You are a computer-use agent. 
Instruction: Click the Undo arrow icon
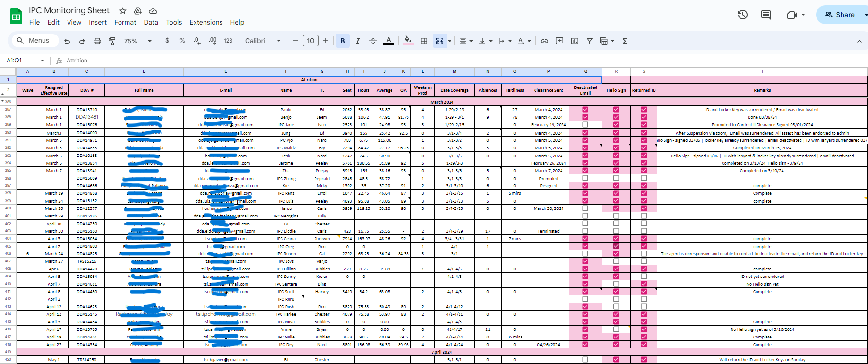[x=67, y=41]
